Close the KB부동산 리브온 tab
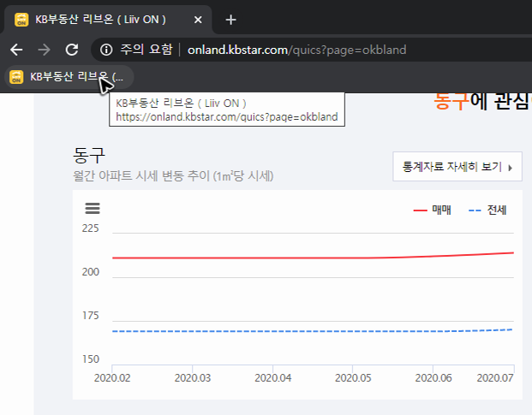532x415 pixels. pyautogui.click(x=198, y=20)
